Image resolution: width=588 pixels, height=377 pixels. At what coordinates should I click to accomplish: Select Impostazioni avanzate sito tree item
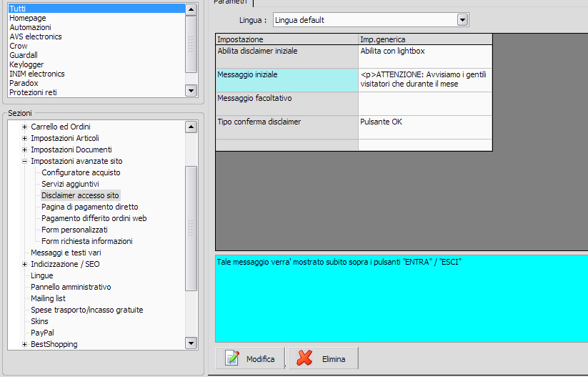(x=76, y=161)
